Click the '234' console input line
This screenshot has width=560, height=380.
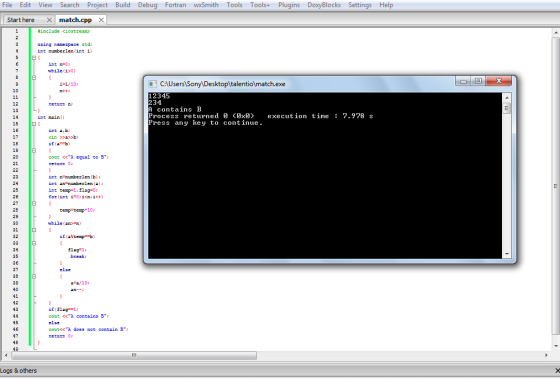pyautogui.click(x=155, y=102)
